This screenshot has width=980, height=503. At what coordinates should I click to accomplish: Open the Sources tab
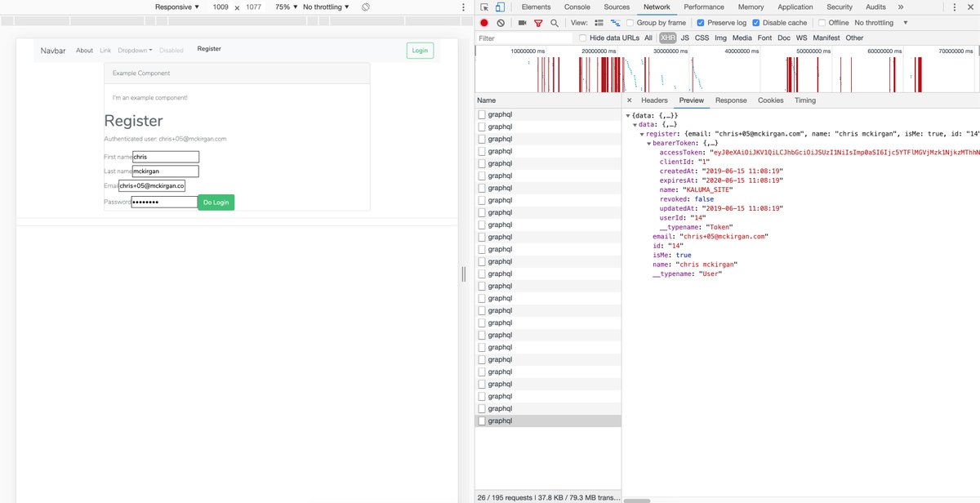click(617, 7)
